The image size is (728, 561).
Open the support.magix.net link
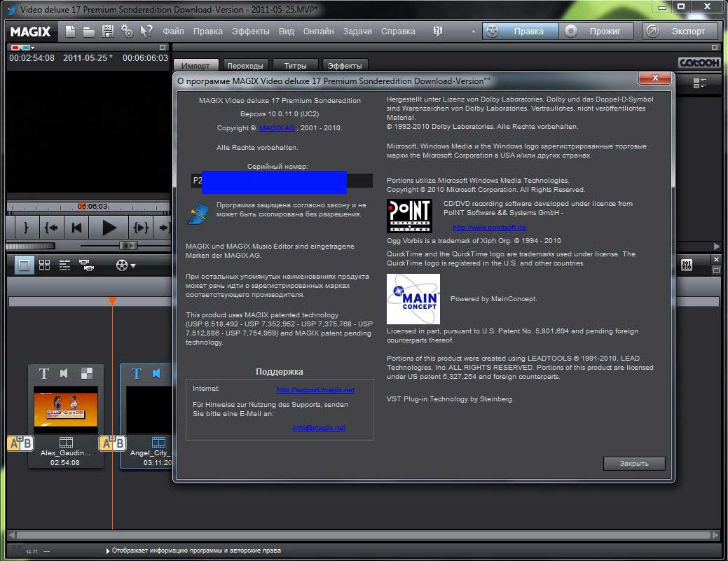tap(315, 390)
